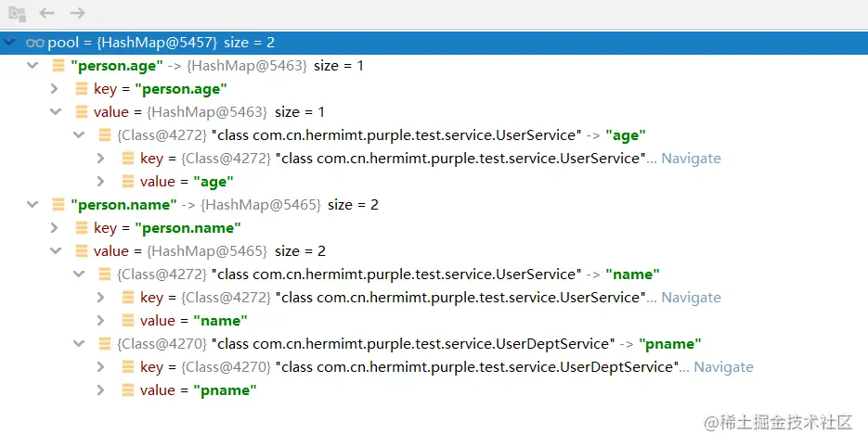This screenshot has width=868, height=447.
Task: Select the value = {HashMap@5463} row
Action: pyautogui.click(x=434, y=111)
